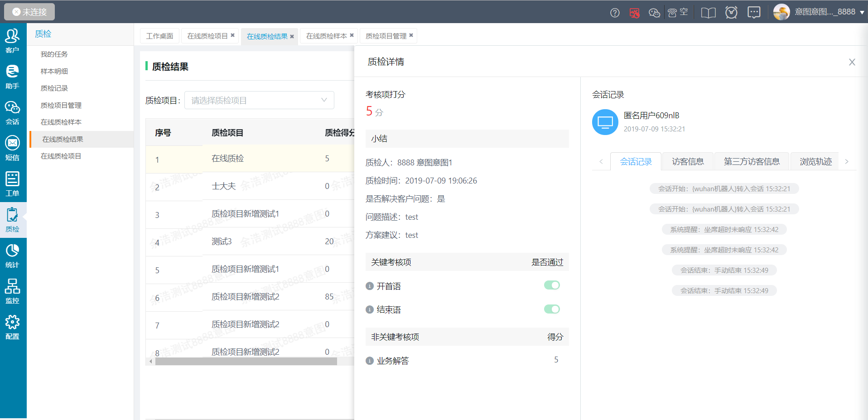This screenshot has height=420, width=868.
Task: Open the 请选择质检项目 dropdown
Action: pos(259,100)
